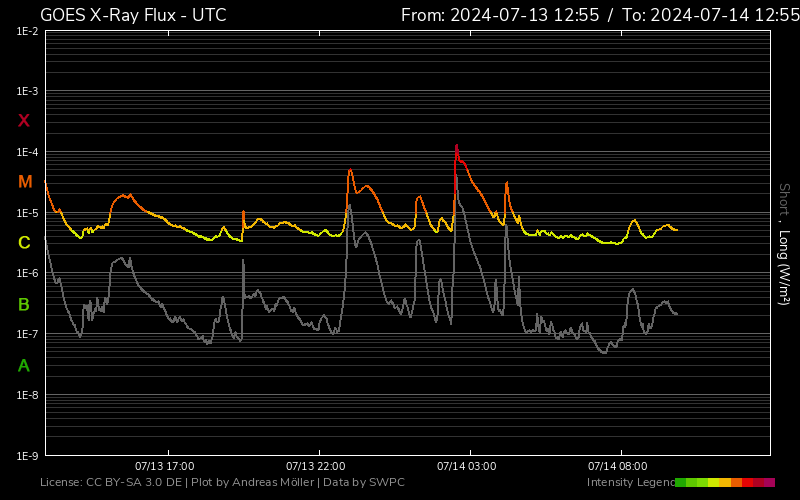800x500 pixels.
Task: Click the GOES X-Ray Flux - UTC title
Action: 133,15
